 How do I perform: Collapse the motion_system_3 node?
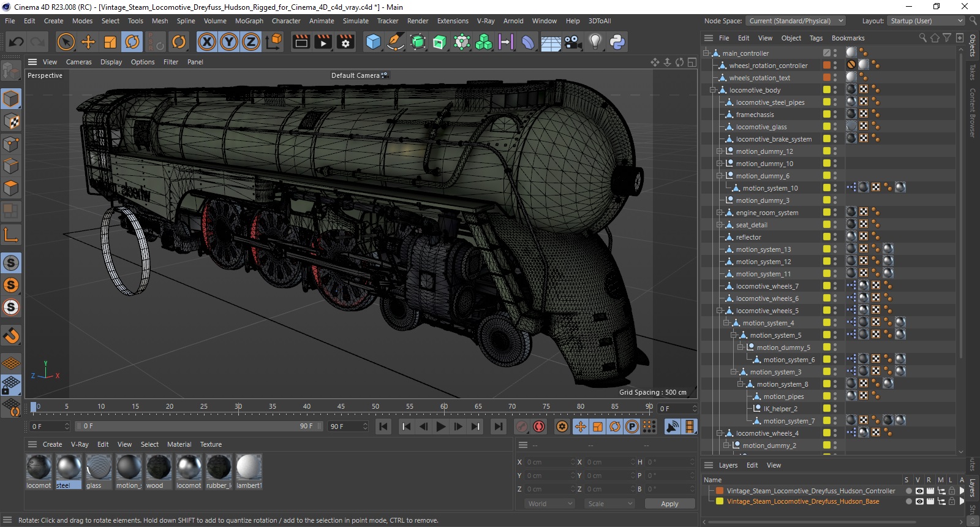tap(734, 372)
